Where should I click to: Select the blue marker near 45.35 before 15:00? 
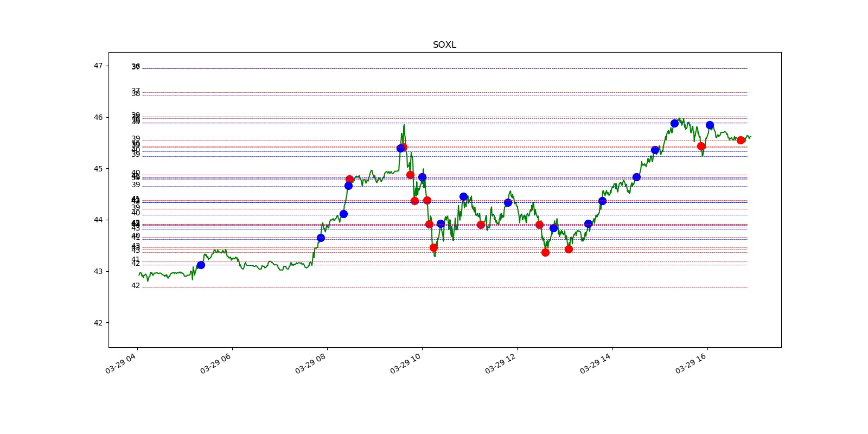(655, 150)
